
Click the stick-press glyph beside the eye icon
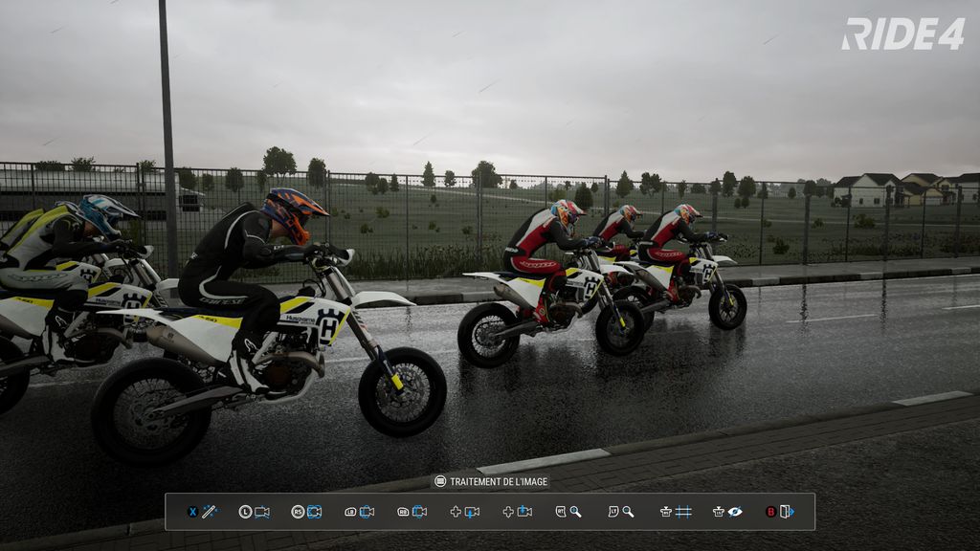tap(719, 513)
